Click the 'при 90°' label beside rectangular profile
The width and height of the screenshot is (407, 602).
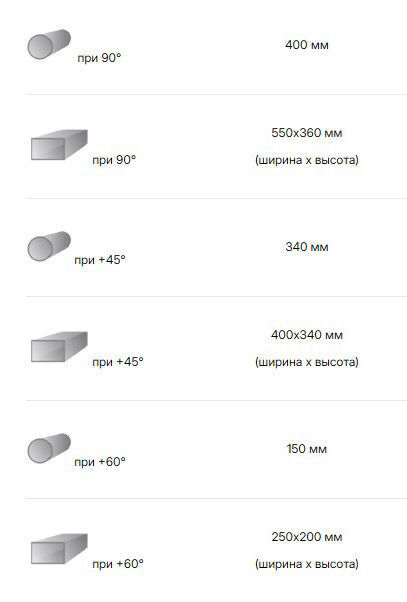pos(114,160)
